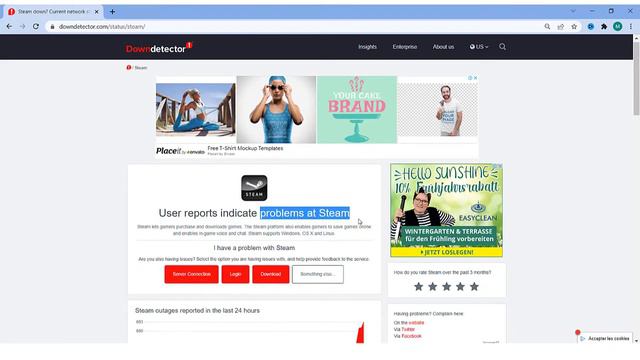This screenshot has width=640, height=360.
Task: Click the share page icon in address bar
Action: click(561, 27)
